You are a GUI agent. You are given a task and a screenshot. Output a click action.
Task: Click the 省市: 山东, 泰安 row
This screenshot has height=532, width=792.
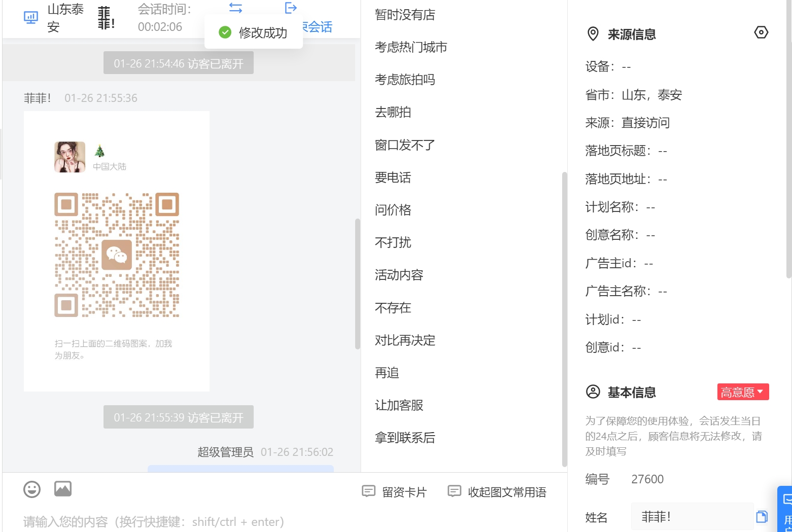(x=634, y=95)
